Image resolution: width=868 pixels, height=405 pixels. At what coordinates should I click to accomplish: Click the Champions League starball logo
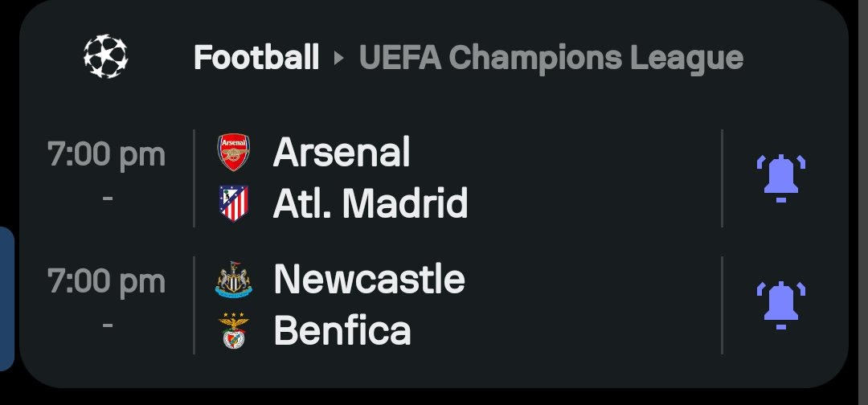coord(106,56)
